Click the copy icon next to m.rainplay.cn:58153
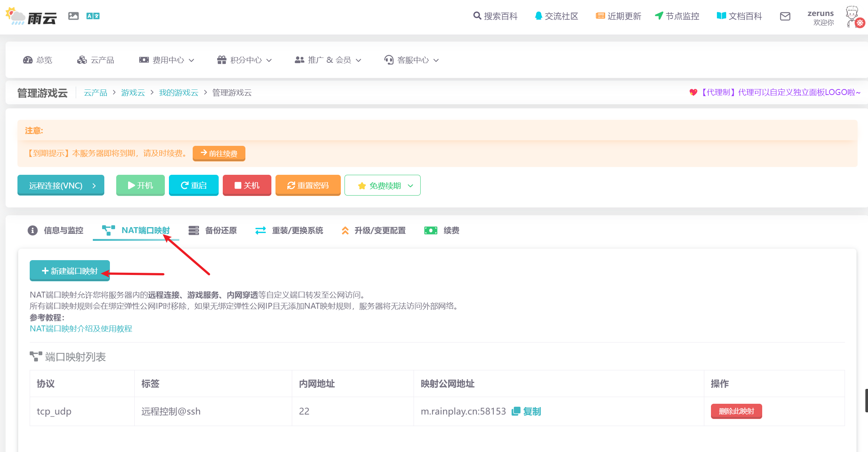 coord(516,411)
